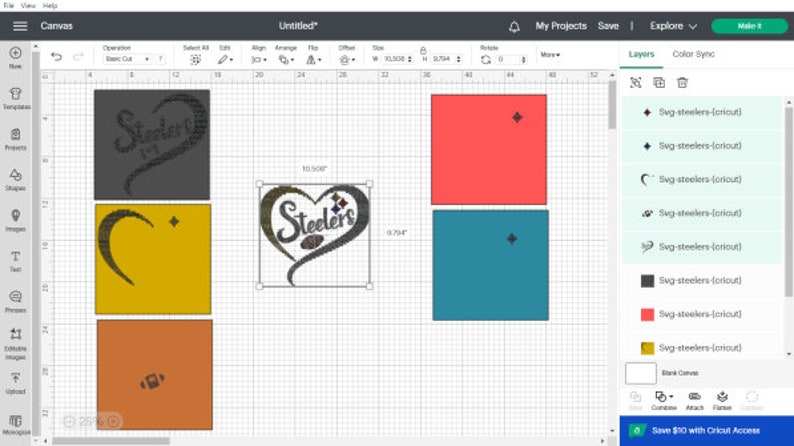Click the height size input field
794x446 pixels.
pyautogui.click(x=446, y=59)
